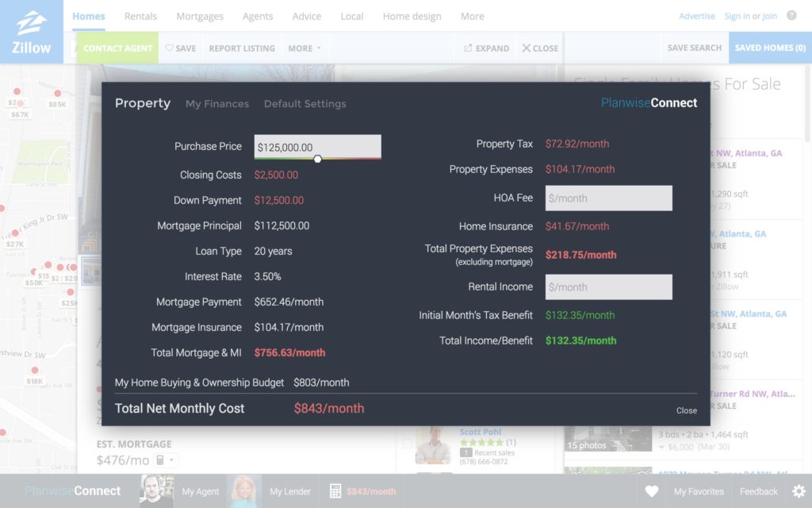Click the Purchase Price input field

pos(317,147)
